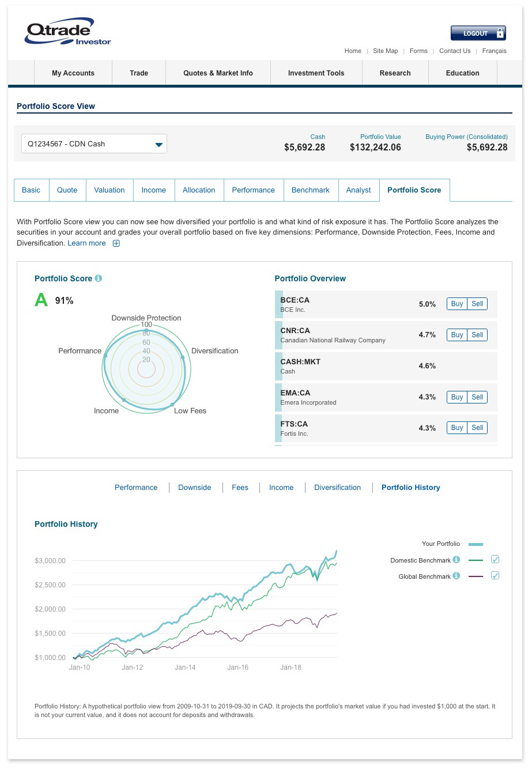Uncheck the Domestic Benchmark checkbox

coord(495,560)
